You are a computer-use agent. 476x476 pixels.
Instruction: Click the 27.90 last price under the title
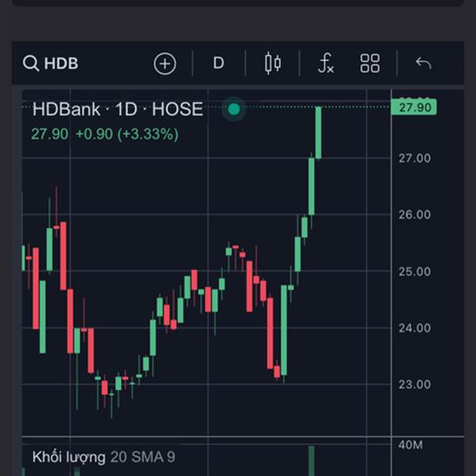[50, 134]
